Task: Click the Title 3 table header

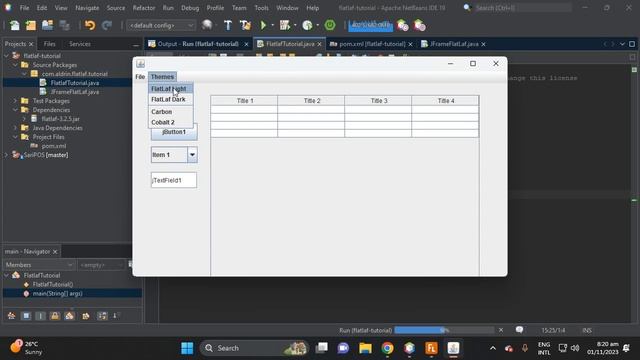Action: (x=378, y=101)
